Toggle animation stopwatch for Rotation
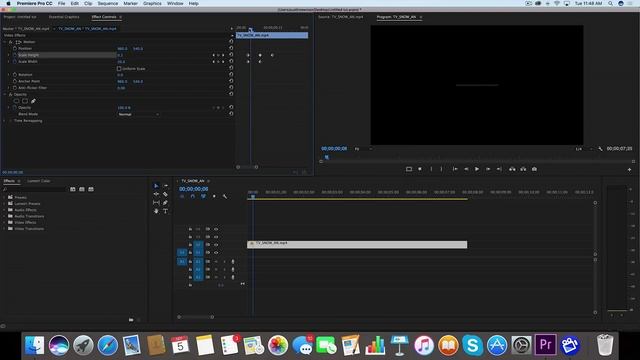The height and width of the screenshot is (360, 640). tap(15, 75)
